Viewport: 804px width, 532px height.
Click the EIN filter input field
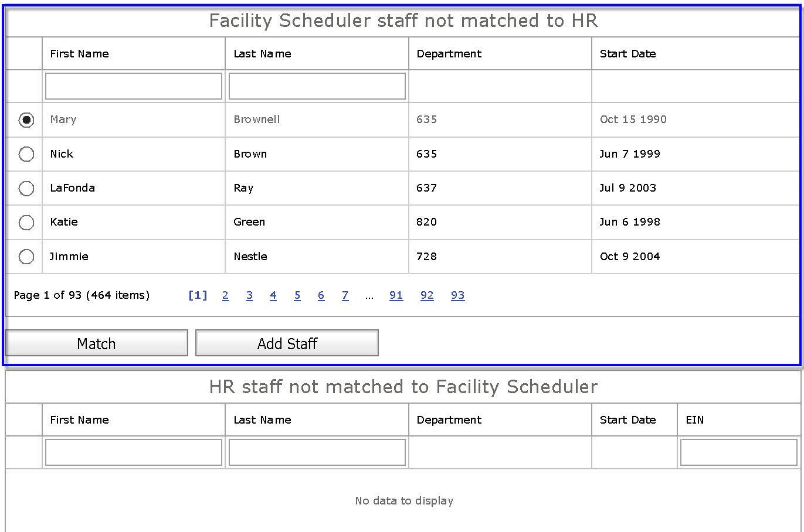[738, 452]
